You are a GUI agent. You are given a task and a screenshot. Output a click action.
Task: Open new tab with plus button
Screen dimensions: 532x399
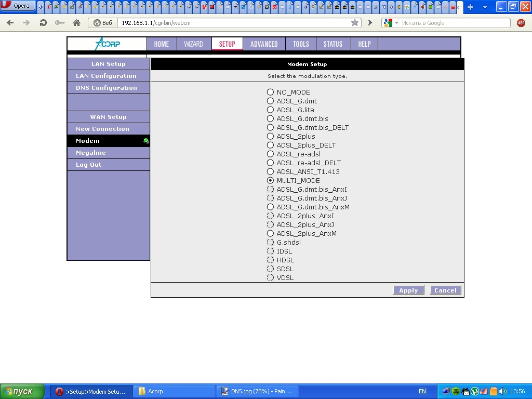(471, 7)
